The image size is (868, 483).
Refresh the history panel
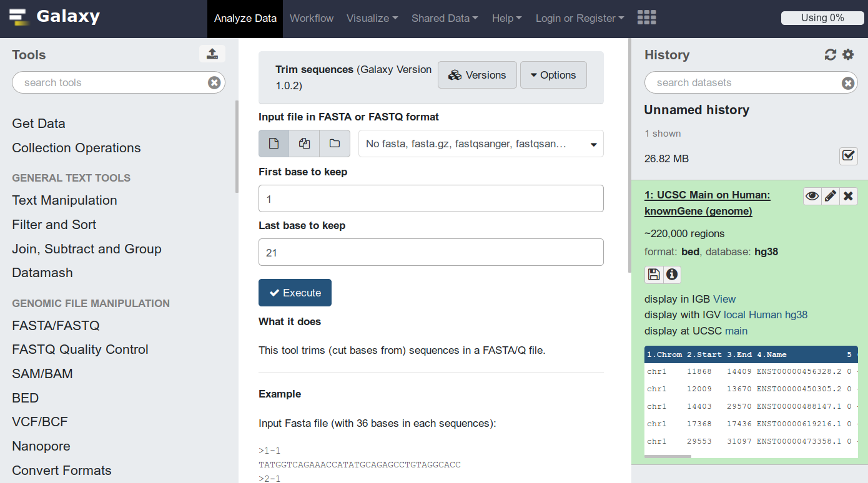(x=830, y=55)
